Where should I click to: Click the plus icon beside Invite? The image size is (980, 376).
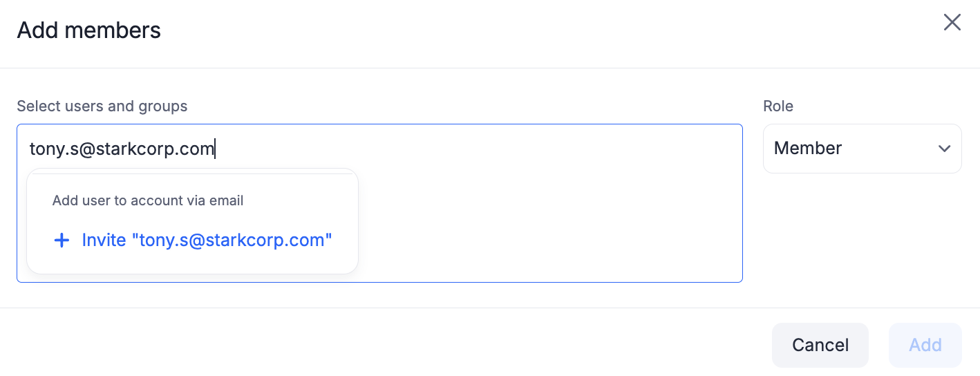pos(62,241)
